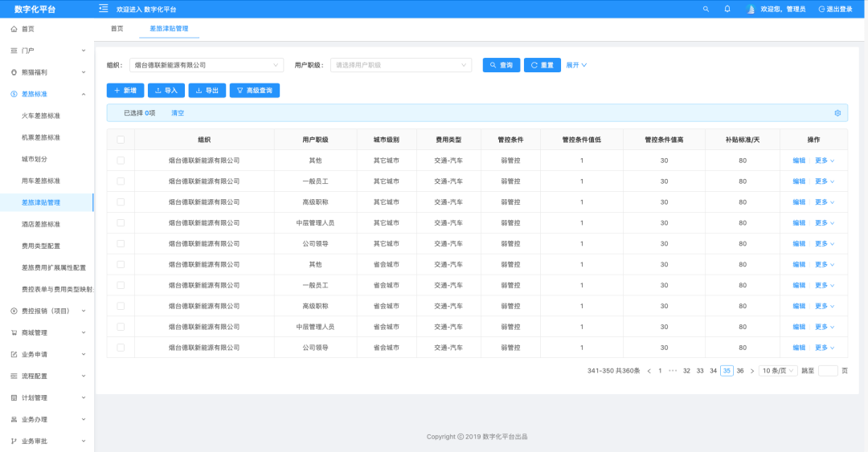This screenshot has width=868, height=452.
Task: Click the 业务审批 sidebar icon
Action: (14, 441)
